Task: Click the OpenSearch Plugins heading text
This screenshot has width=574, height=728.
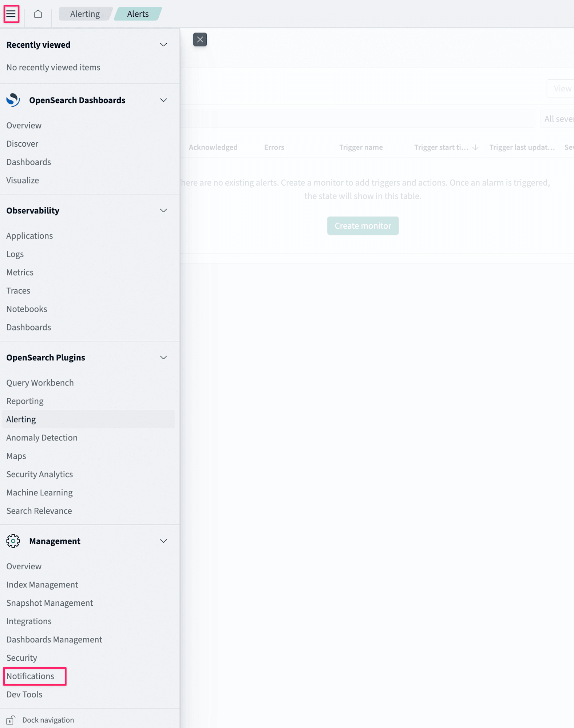Action: tap(46, 357)
